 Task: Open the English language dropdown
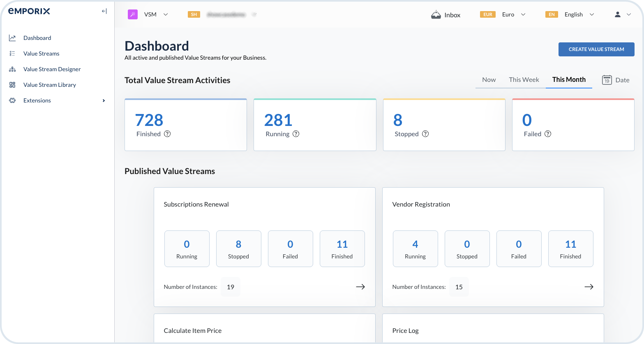592,14
